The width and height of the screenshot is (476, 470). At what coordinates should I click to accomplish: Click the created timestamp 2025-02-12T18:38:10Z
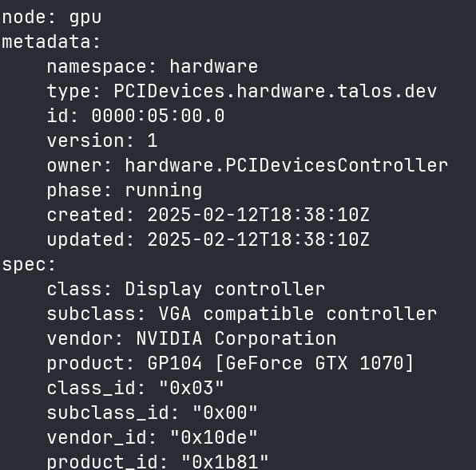[258, 215]
